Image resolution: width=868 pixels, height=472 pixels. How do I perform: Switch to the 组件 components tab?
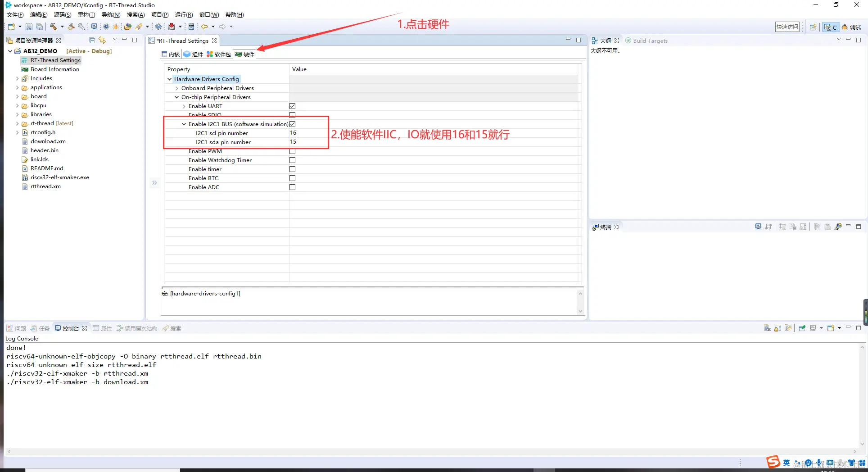pyautogui.click(x=194, y=54)
